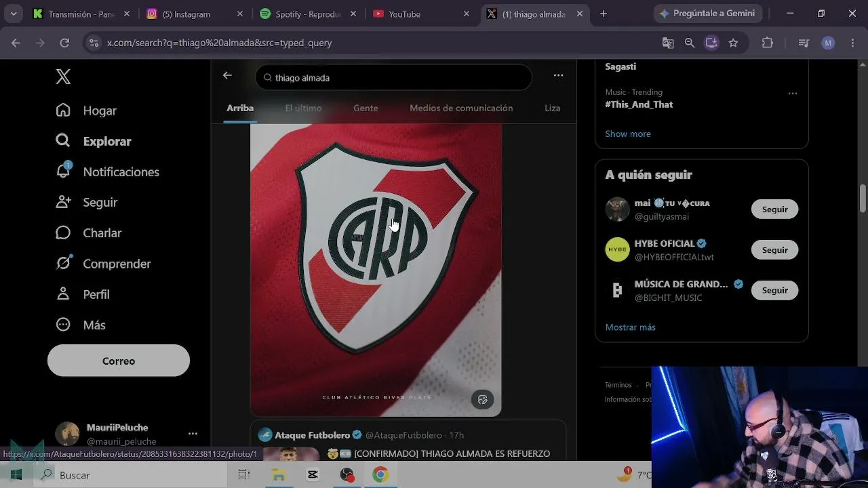This screenshot has height=488, width=868.
Task: Bookmark this page with the star icon
Action: click(733, 43)
